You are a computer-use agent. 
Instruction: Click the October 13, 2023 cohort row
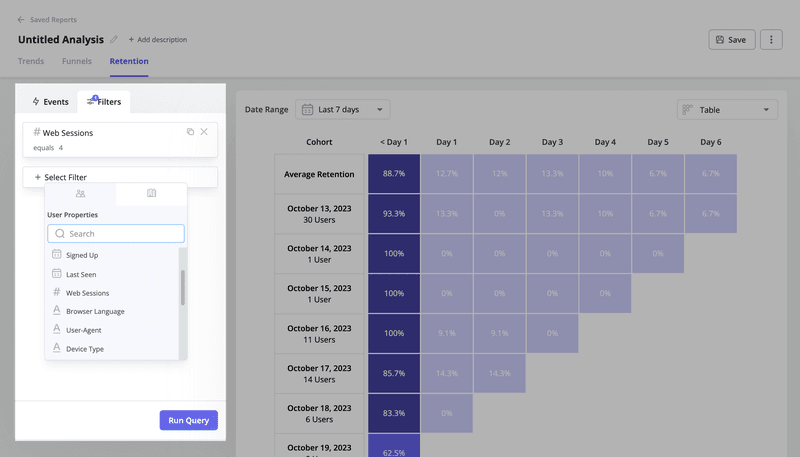[x=319, y=214]
